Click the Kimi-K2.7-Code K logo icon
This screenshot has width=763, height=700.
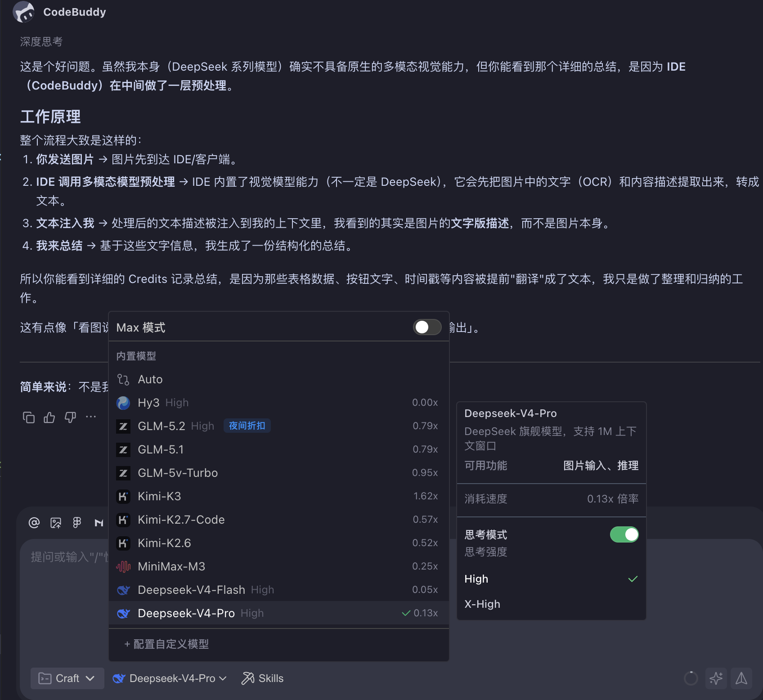click(123, 520)
